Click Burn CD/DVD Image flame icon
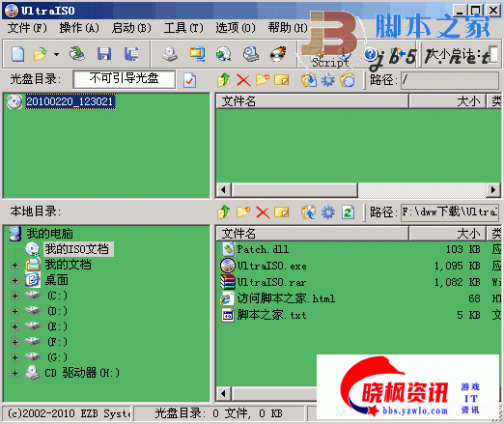504x424 pixels. (278, 54)
